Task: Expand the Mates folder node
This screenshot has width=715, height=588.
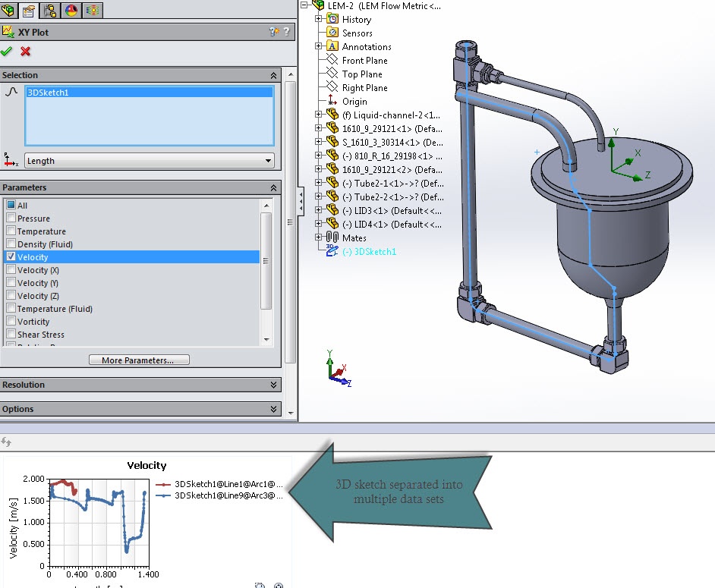Action: tap(318, 237)
